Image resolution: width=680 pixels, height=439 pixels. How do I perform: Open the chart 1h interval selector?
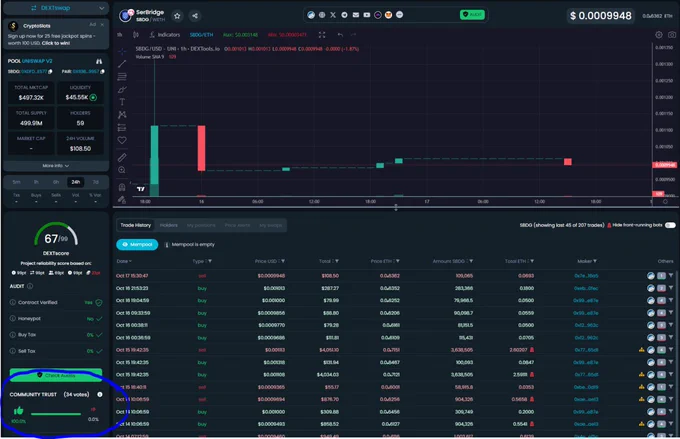pos(120,35)
